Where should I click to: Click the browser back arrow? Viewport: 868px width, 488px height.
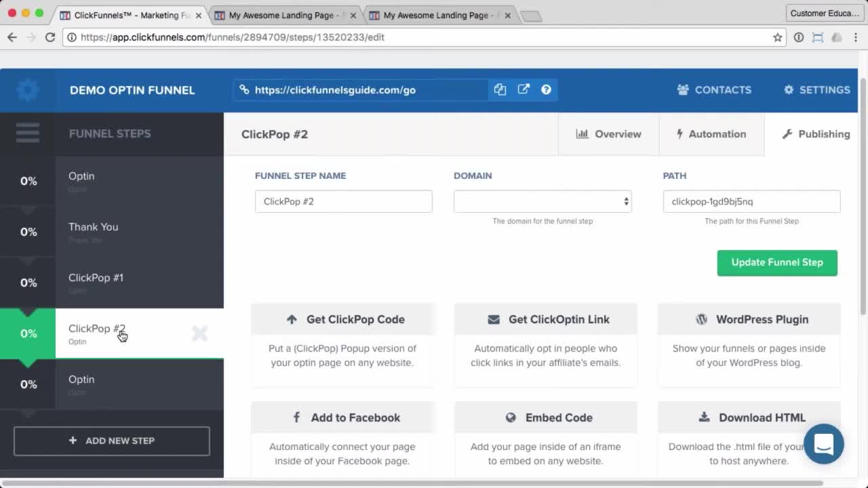[x=12, y=37]
